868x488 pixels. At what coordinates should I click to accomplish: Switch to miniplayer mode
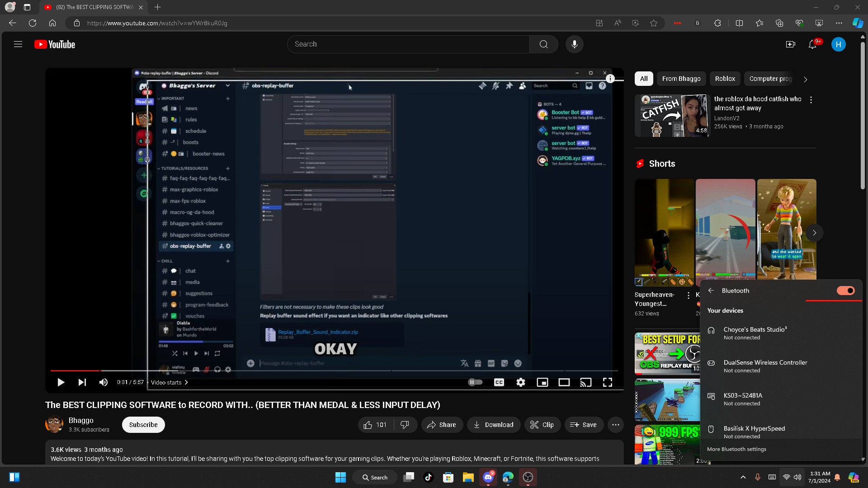point(542,382)
